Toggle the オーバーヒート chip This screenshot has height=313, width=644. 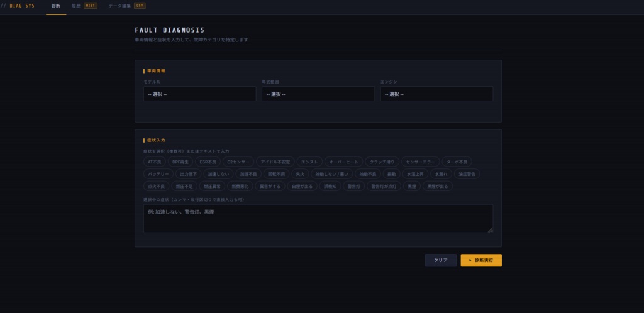coord(344,162)
